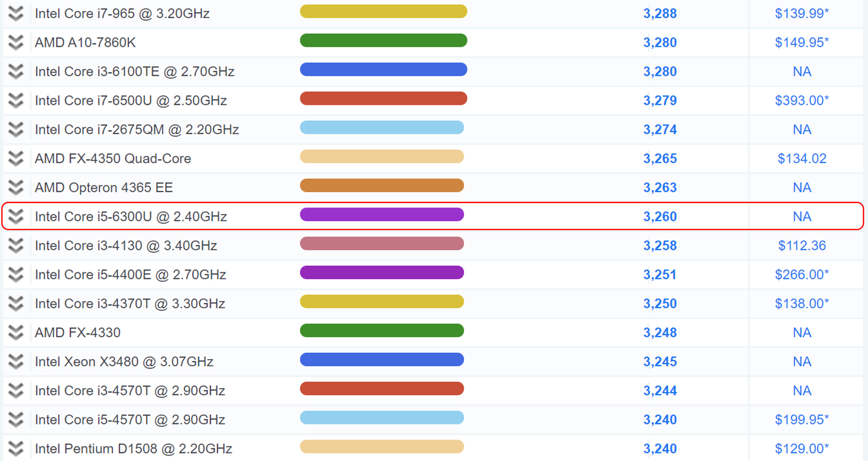
Task: Open the Intel Core i3-4370T @ 3.30GHz link
Action: point(130,303)
